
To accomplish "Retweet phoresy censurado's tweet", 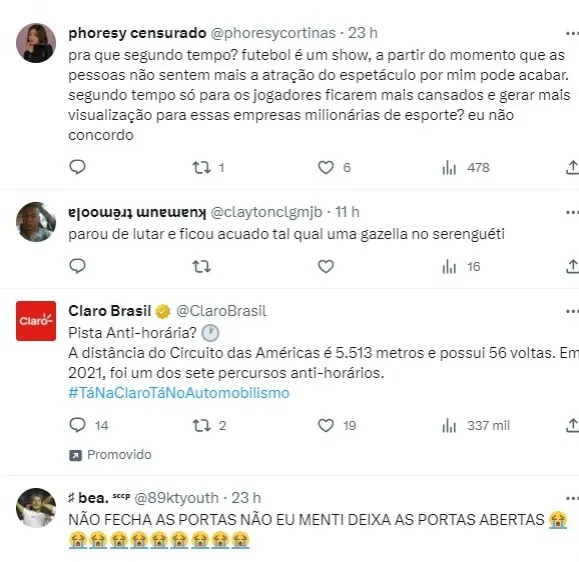I will (202, 168).
